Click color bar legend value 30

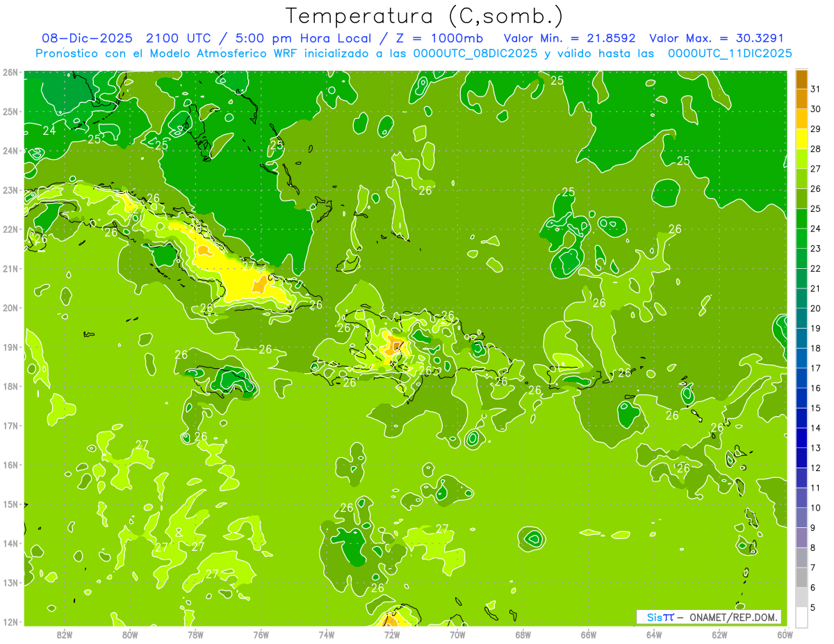[816, 109]
